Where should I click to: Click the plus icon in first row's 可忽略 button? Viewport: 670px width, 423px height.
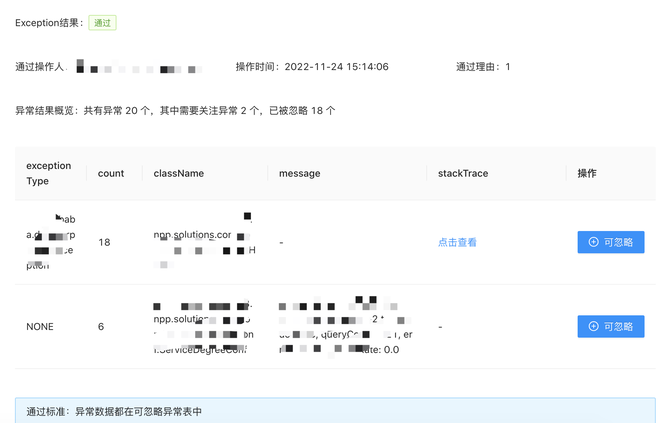tap(594, 242)
